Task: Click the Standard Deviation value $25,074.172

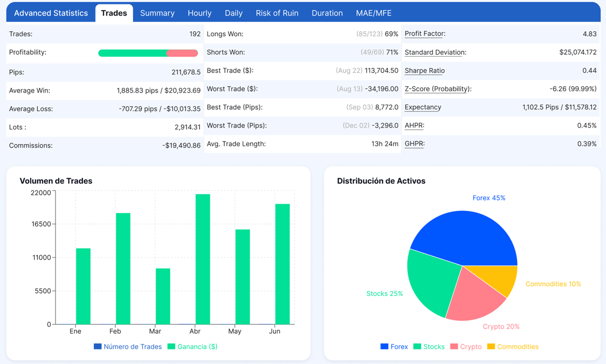Action: tap(578, 52)
